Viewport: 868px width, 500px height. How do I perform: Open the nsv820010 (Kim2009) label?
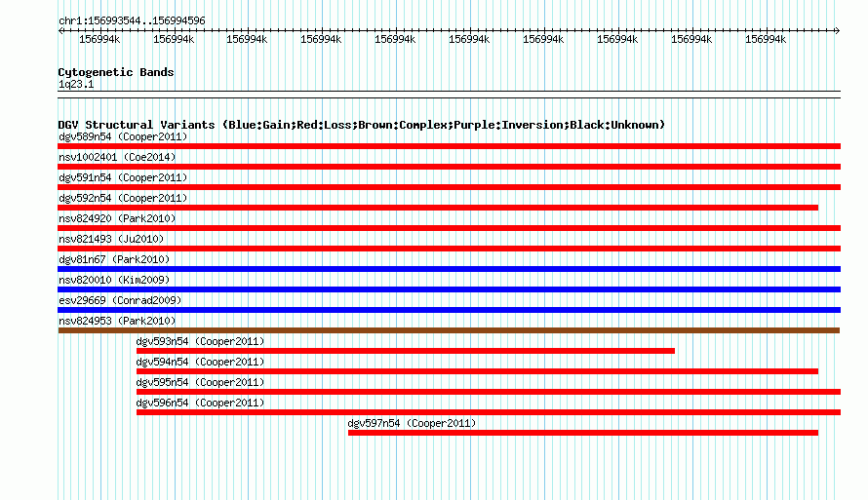114,280
